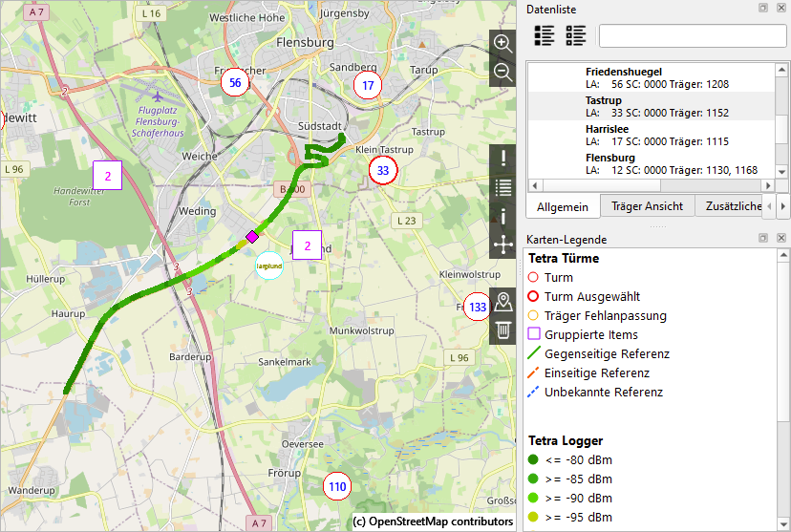Open the list icon on map toolbar
Viewport: 791px width, 532px height.
(502, 187)
